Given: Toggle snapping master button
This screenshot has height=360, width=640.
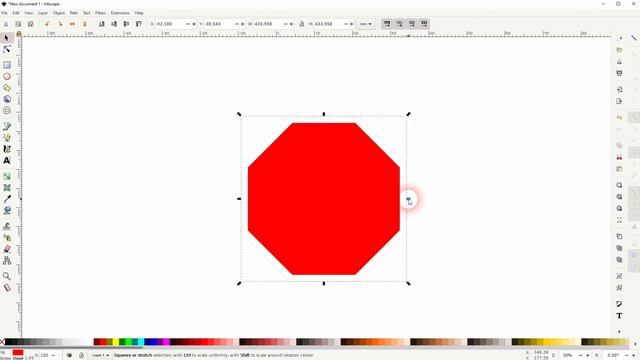Looking at the screenshot, I should [x=634, y=38].
